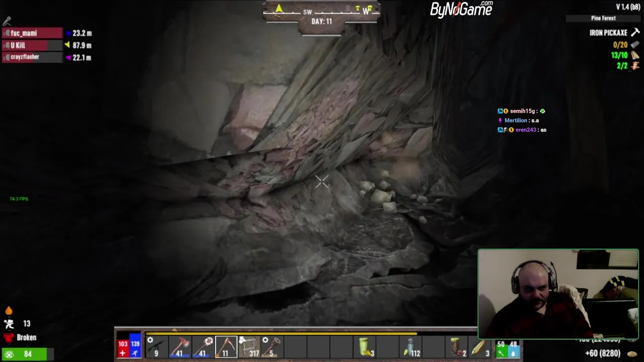Click the leather ingredient icon

click(x=634, y=66)
